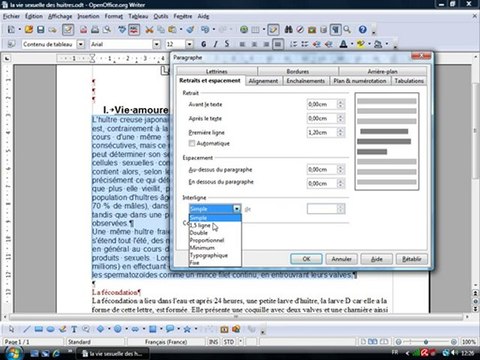The image size is (480, 360).
Task: Open the paragraph style dropdown arrow
Action: 81,44
